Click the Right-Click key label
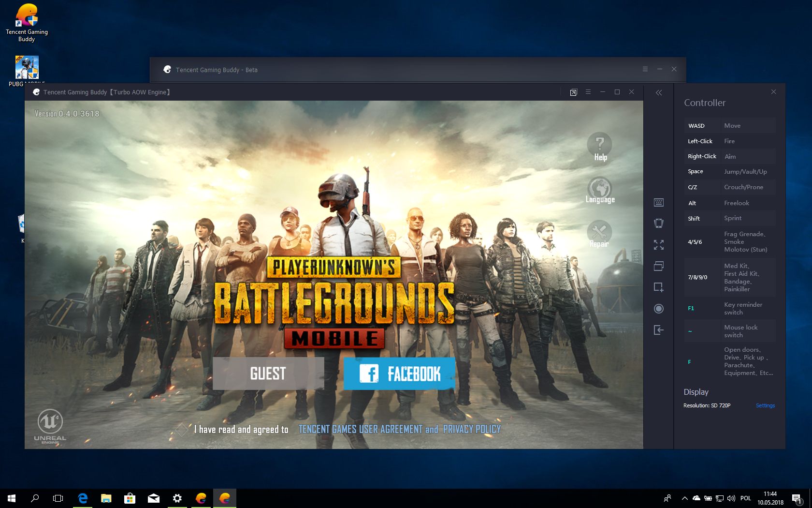 click(702, 156)
